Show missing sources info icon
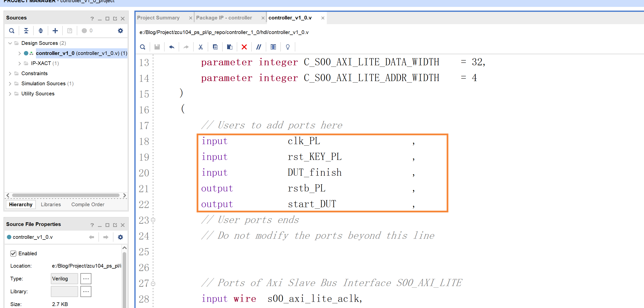 69,31
